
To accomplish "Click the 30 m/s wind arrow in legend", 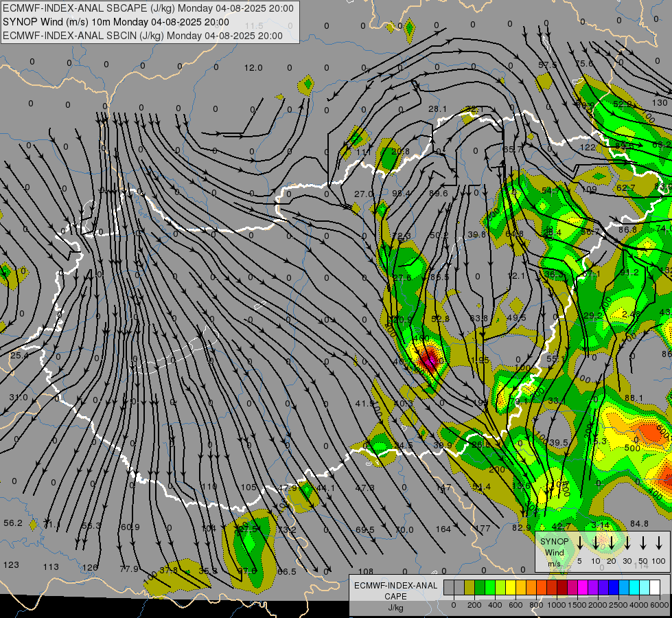I will [x=627, y=543].
